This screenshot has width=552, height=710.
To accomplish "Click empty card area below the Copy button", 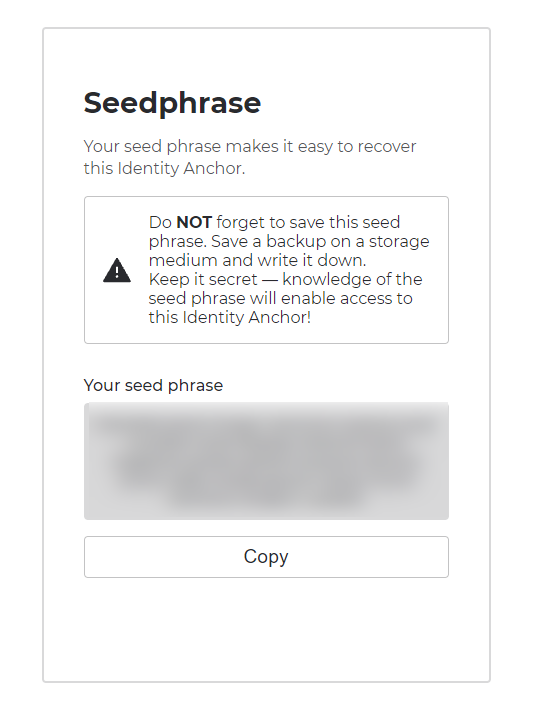I will pyautogui.click(x=266, y=629).
